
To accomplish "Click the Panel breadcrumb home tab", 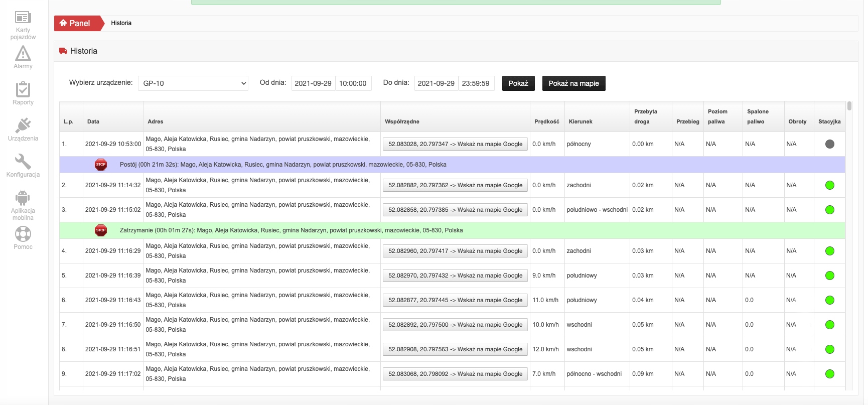I will click(x=76, y=23).
